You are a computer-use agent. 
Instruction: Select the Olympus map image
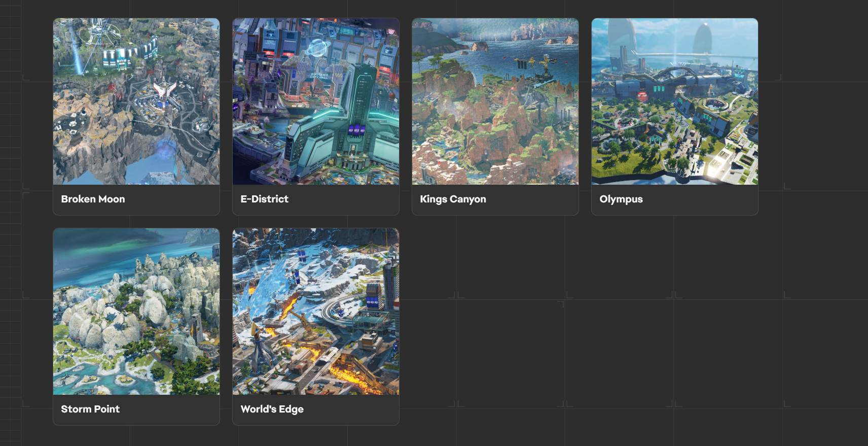coord(675,101)
